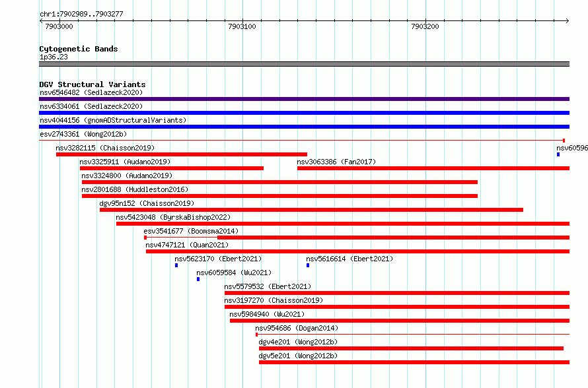Open variant nsv5984940 (Wu2021) label
The width and height of the screenshot is (588, 388).
point(267,314)
